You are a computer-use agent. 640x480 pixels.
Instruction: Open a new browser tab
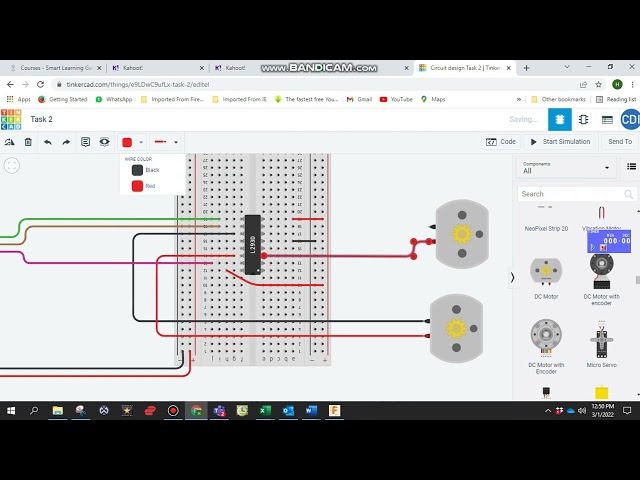pos(526,68)
